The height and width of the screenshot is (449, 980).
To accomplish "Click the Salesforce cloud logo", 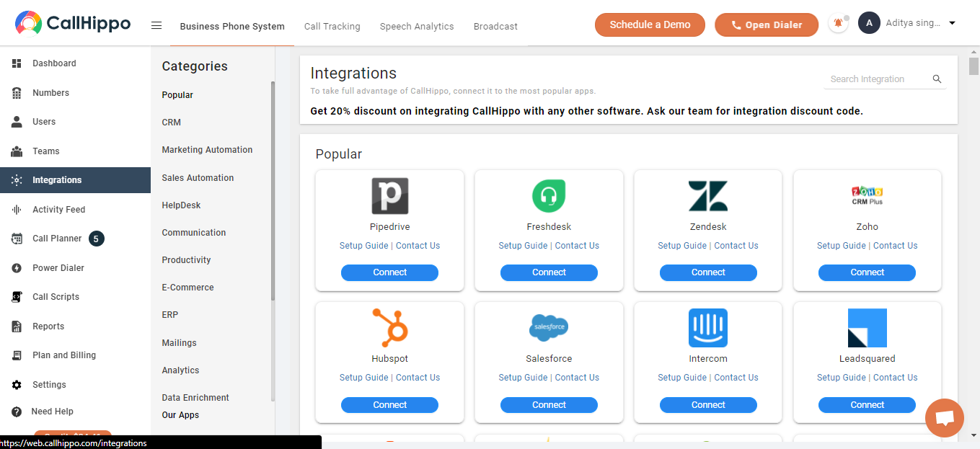I will tap(549, 327).
